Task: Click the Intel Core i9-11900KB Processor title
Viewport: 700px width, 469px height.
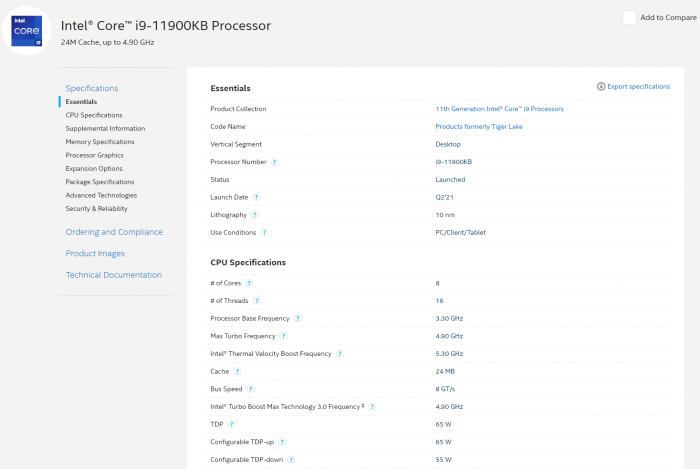Action: point(166,25)
